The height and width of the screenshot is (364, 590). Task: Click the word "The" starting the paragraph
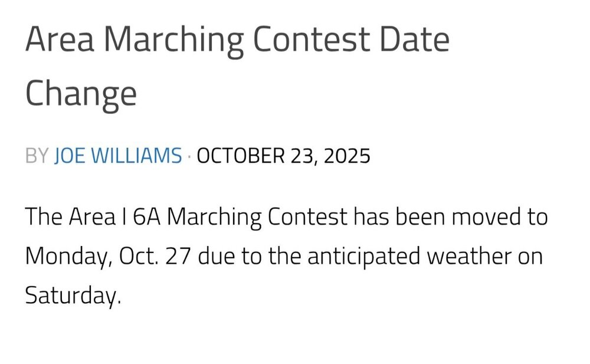tap(44, 218)
